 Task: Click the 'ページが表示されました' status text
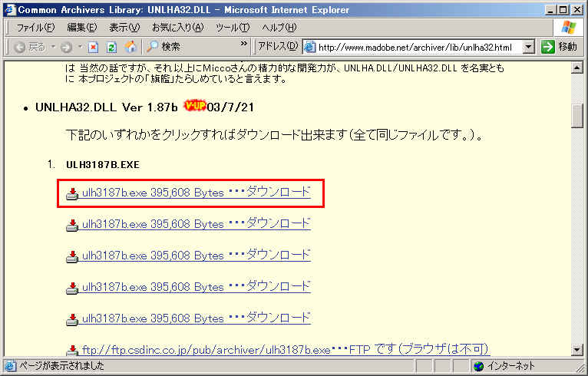click(x=61, y=366)
